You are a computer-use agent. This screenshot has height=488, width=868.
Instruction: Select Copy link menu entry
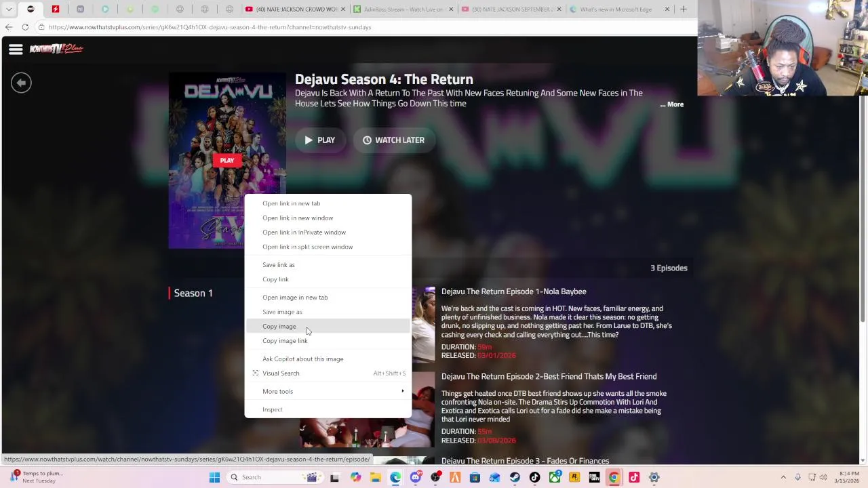click(328, 279)
